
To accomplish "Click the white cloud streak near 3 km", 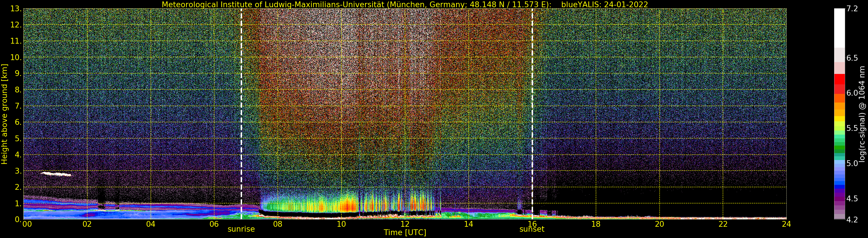I will coord(56,174).
